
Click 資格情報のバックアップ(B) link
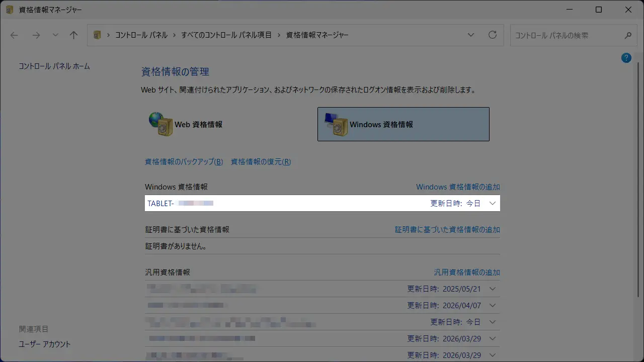click(184, 162)
